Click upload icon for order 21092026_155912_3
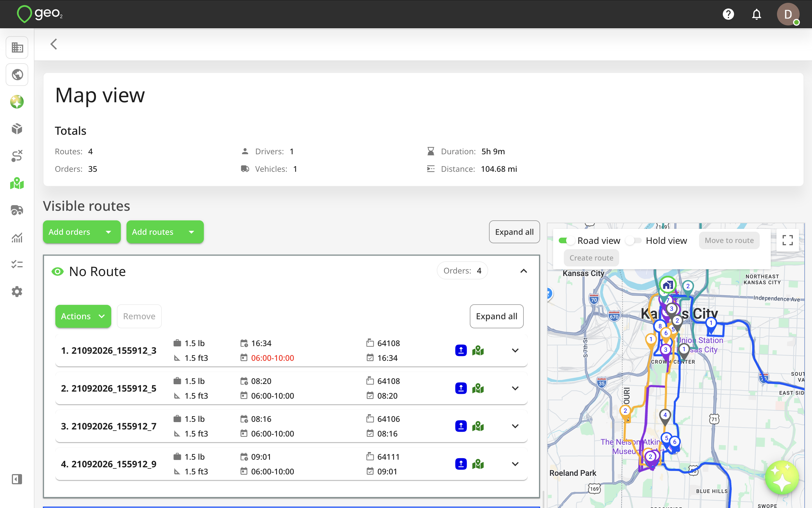The height and width of the screenshot is (508, 812). pos(461,350)
